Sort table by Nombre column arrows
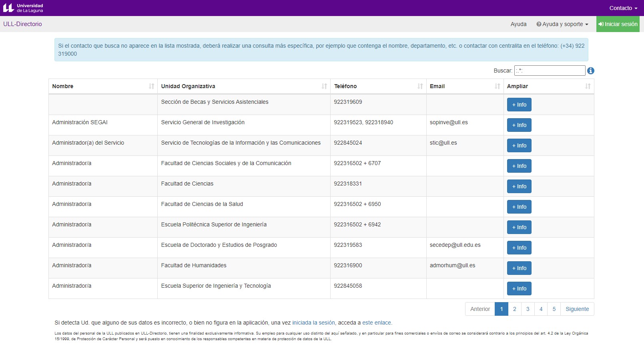This screenshot has height=345, width=644. (151, 86)
